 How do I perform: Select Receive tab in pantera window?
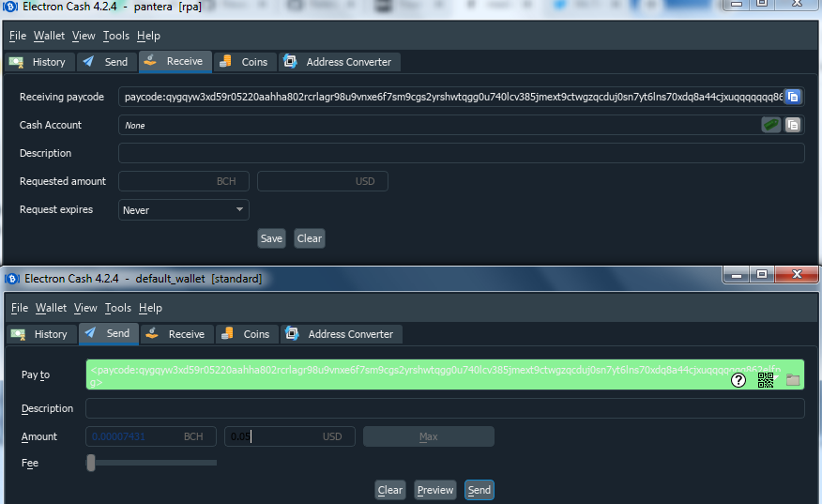(x=175, y=61)
